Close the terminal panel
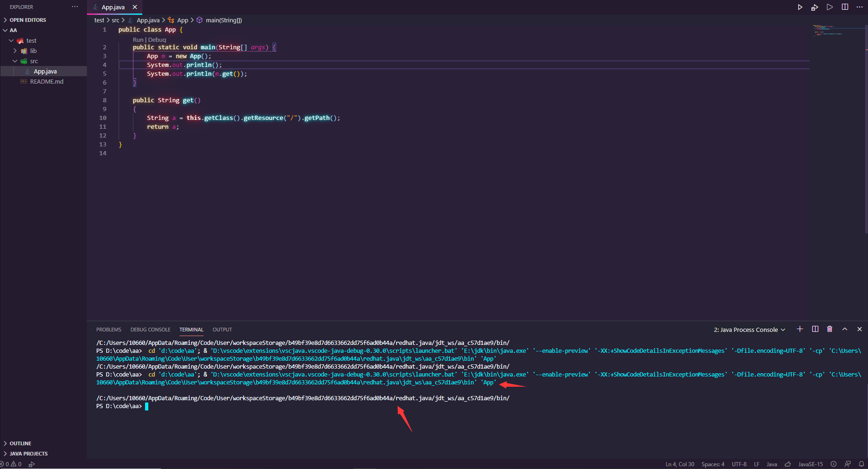This screenshot has width=868, height=469. (x=860, y=329)
